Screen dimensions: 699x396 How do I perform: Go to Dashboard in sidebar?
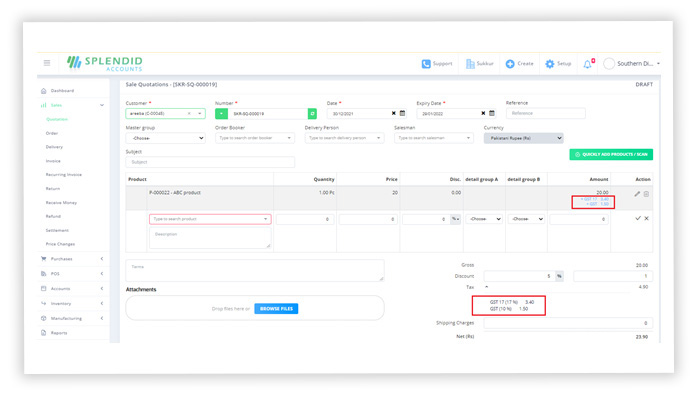click(x=62, y=91)
